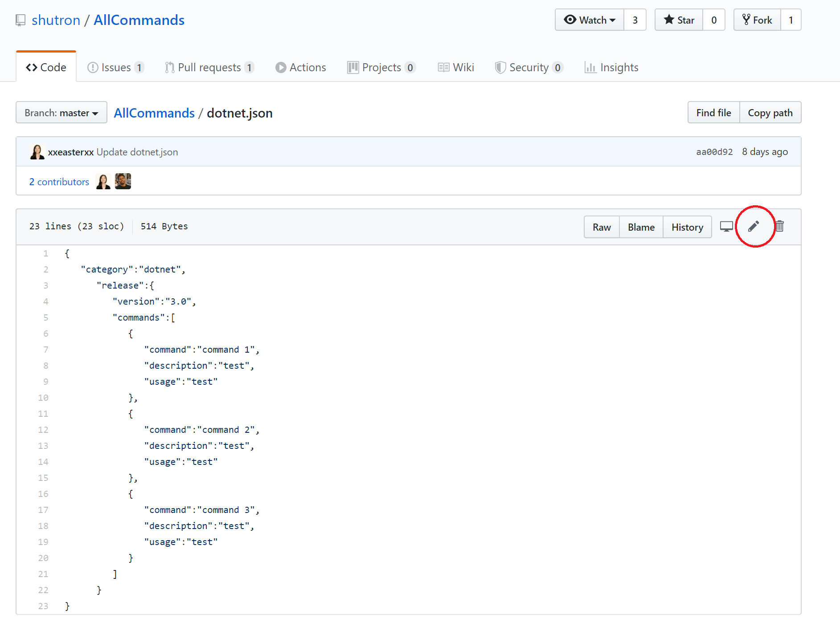Open file in GitHub Desktop via monitor icon
Viewport: 840px width, 635px height.
726,227
